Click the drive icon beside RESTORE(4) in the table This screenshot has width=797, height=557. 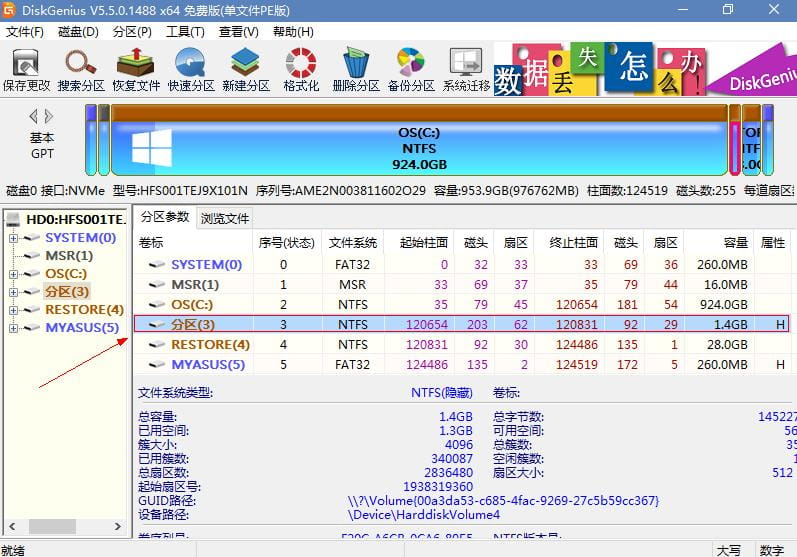tap(157, 345)
